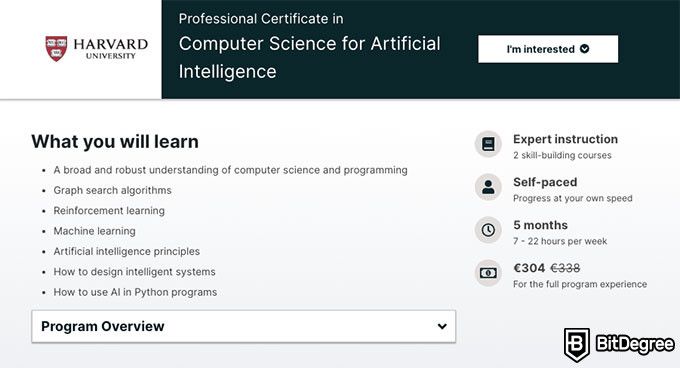Click the money bill icon beside €304
Screen dimensions: 680x368
(x=488, y=273)
